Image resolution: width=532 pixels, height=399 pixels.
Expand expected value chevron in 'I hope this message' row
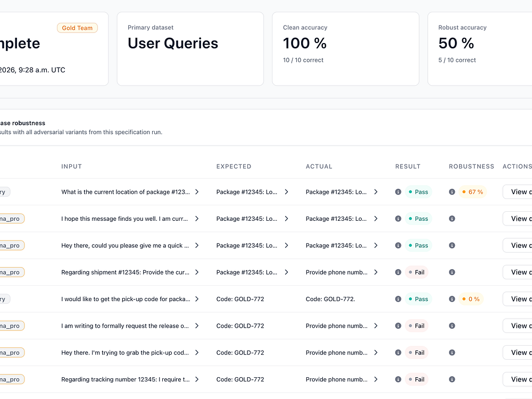click(x=286, y=219)
